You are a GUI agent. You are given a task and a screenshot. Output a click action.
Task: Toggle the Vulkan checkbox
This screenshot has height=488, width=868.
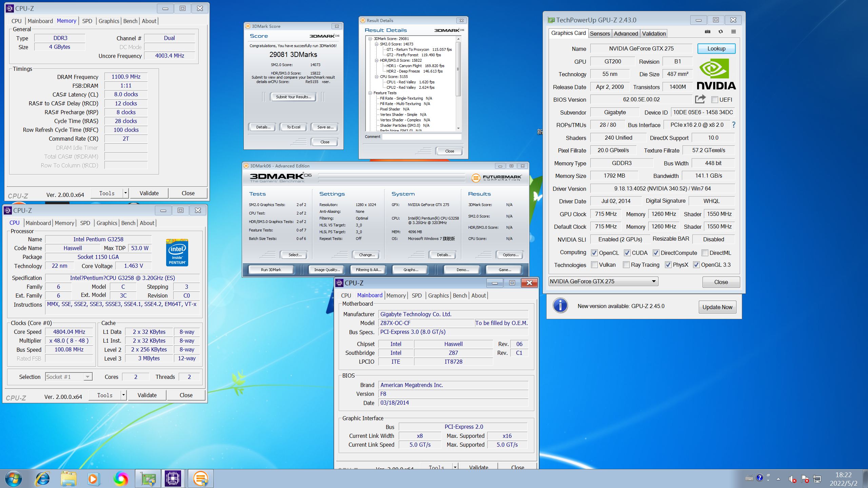click(594, 265)
